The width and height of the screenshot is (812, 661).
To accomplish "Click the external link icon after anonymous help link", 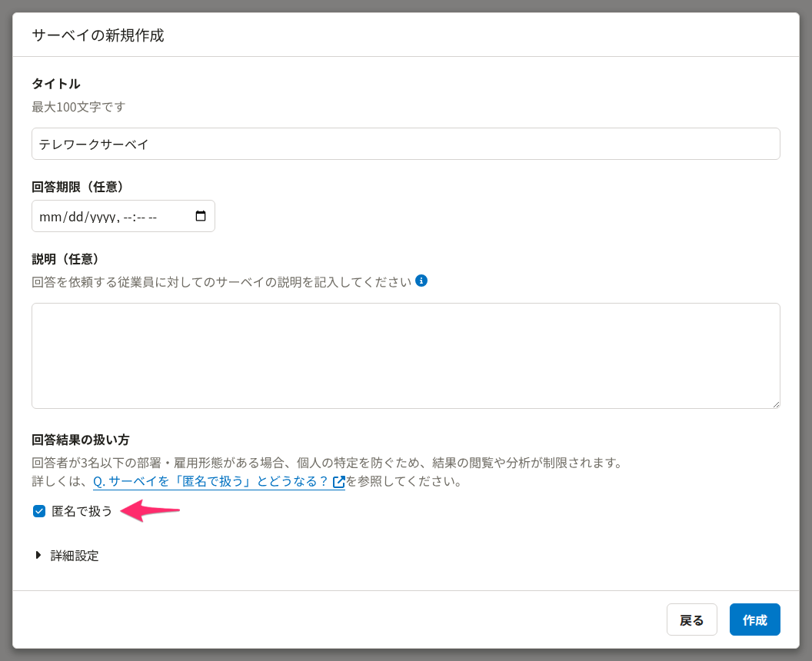I will (x=338, y=482).
